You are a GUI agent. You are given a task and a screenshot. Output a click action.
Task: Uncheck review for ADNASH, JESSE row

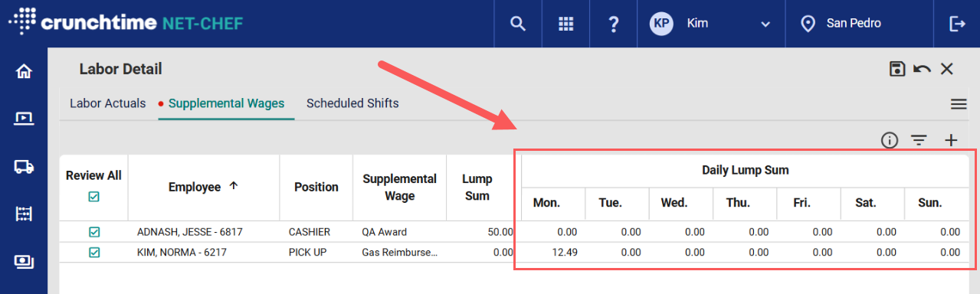tap(93, 231)
